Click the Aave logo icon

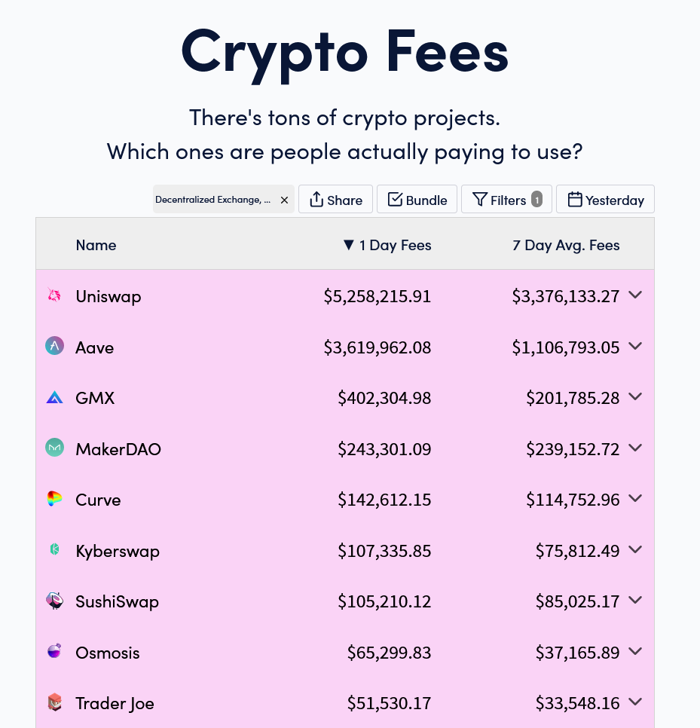[54, 346]
